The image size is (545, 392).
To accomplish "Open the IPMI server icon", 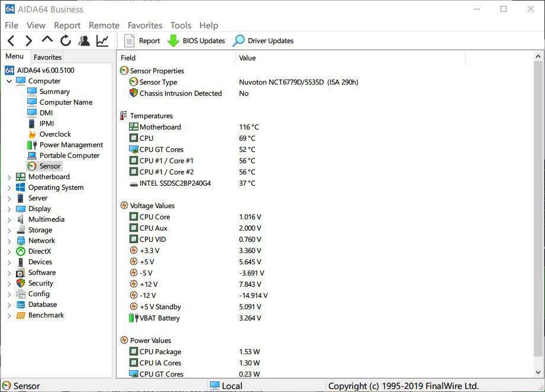I will (32, 124).
